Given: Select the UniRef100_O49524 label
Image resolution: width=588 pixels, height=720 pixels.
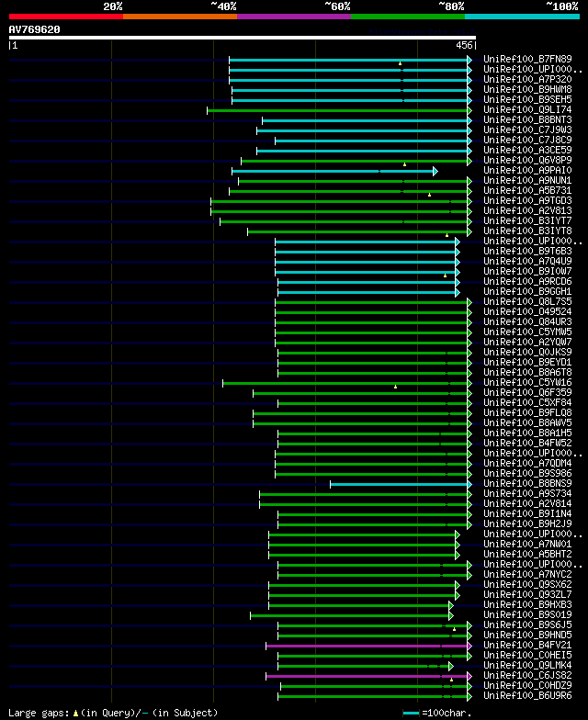Looking at the screenshot, I should point(527,312).
